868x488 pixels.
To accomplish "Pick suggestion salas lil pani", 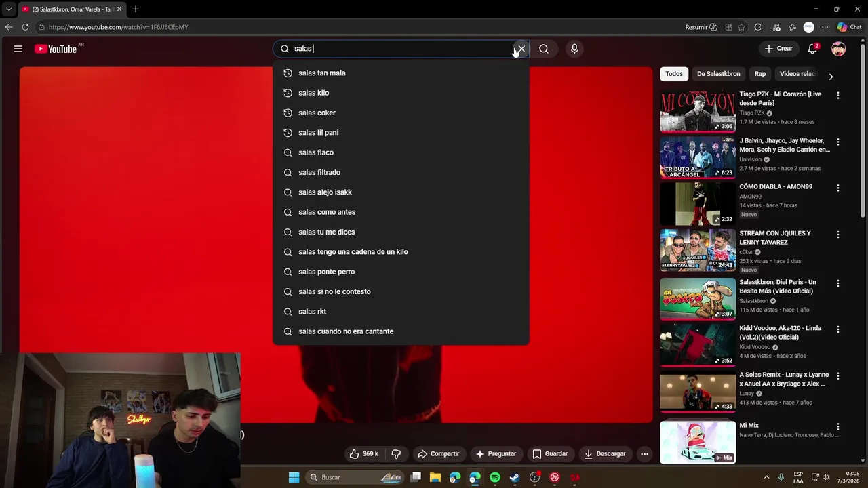I will coord(401,133).
